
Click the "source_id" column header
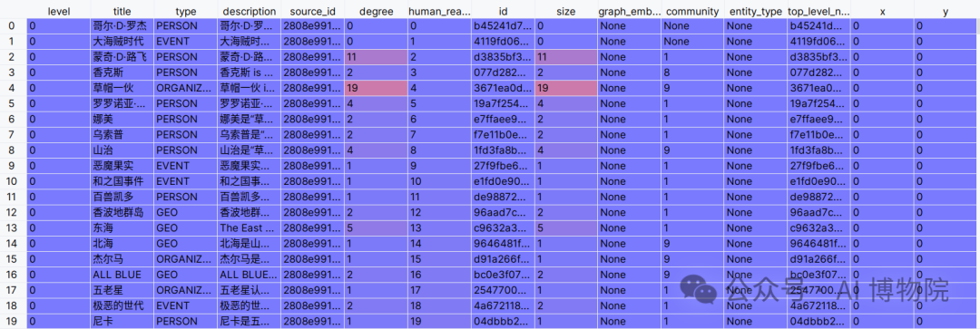coord(312,11)
